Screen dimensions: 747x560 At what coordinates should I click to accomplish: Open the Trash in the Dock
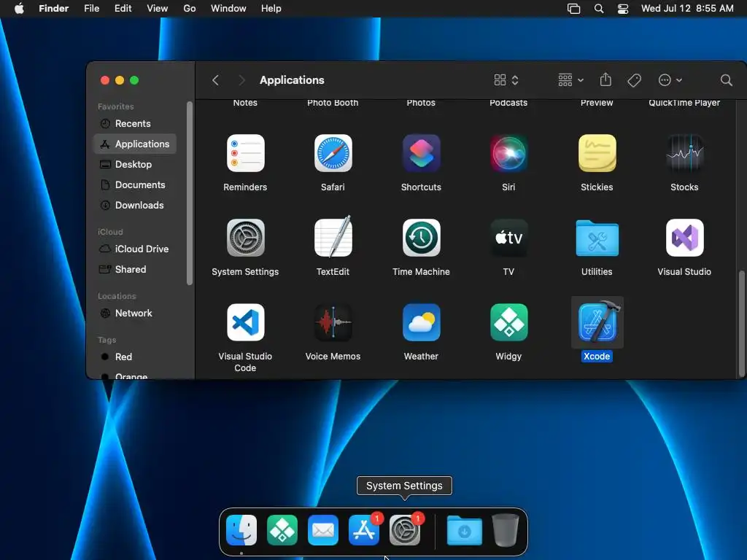coord(506,530)
